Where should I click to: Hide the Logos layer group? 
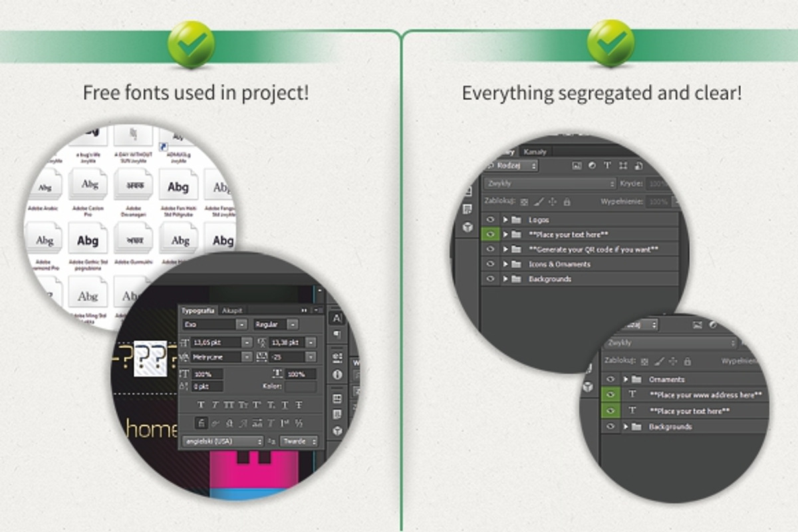[491, 219]
